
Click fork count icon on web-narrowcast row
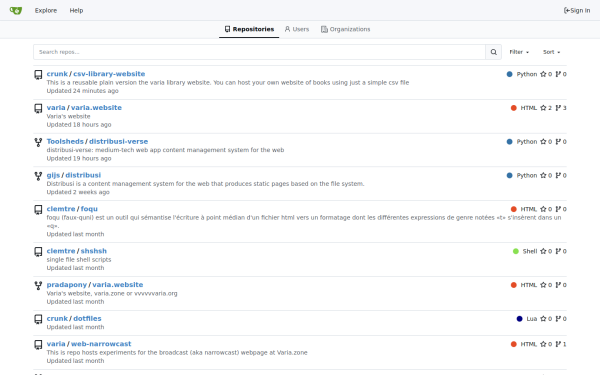click(x=558, y=344)
